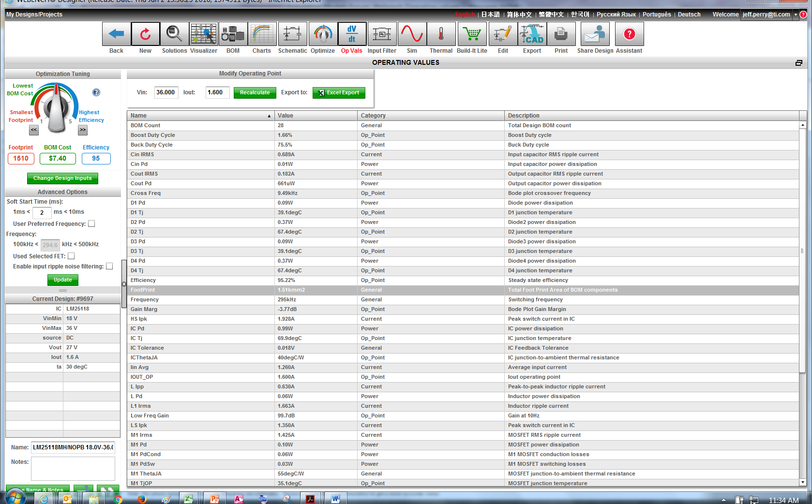Print the design report
The height and width of the screenshot is (504, 812).
[x=561, y=34]
